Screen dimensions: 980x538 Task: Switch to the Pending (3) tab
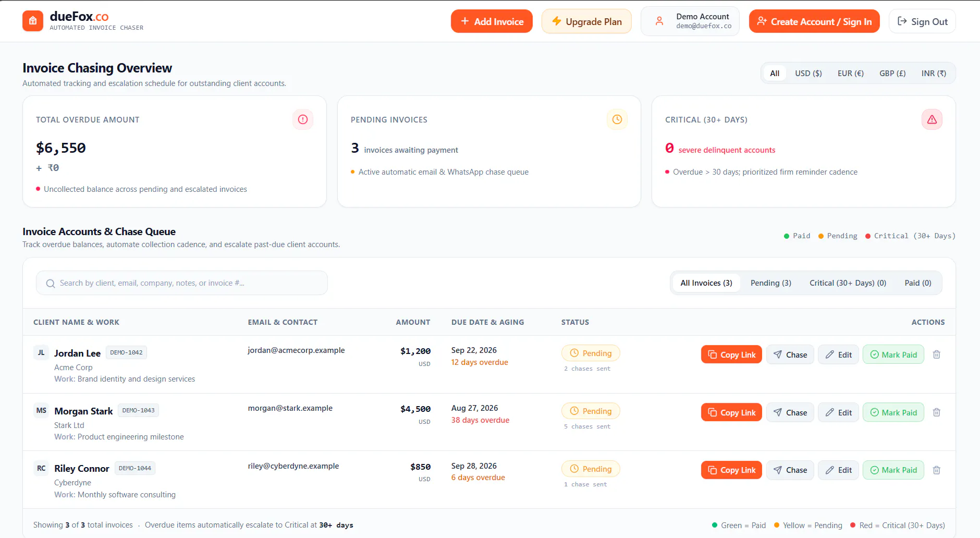coord(771,283)
